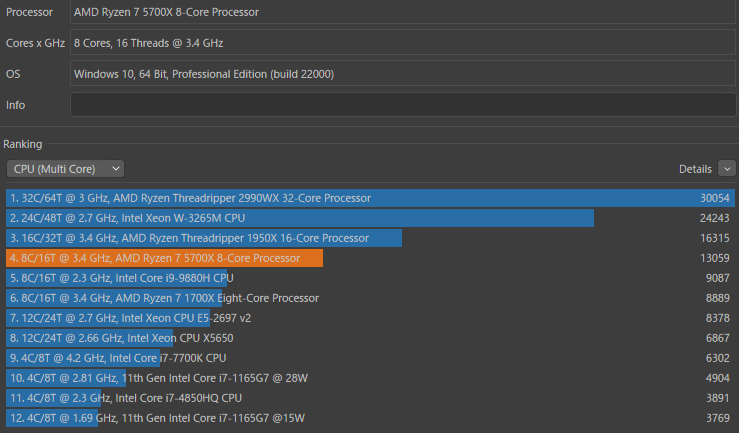Click the Ranking section heading
739x433 pixels.
pos(23,144)
